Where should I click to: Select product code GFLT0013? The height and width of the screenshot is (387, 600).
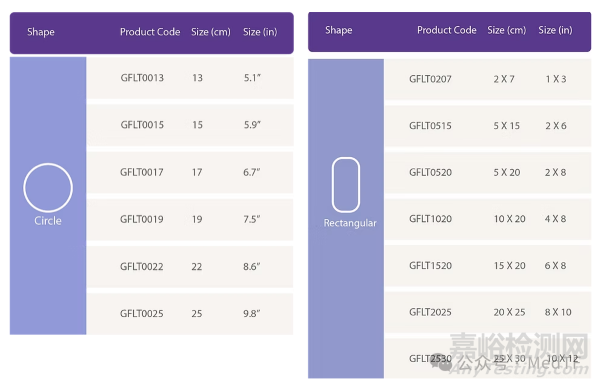click(x=142, y=78)
